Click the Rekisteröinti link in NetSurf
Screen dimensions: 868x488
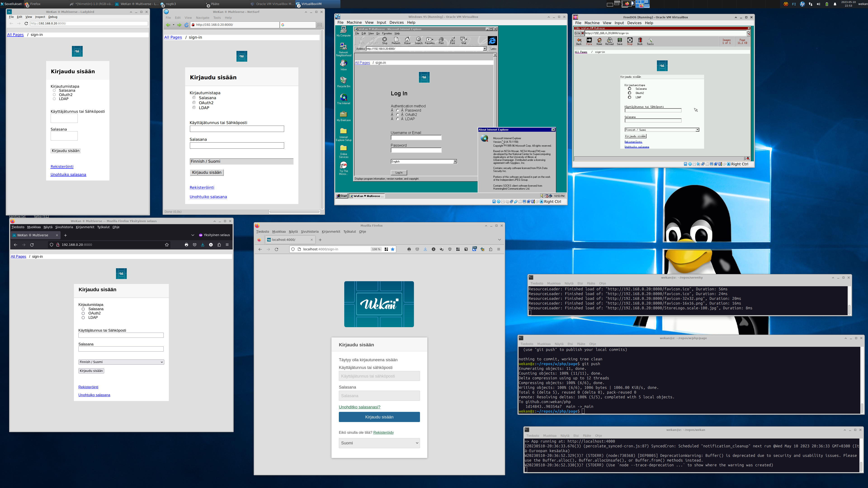point(202,188)
